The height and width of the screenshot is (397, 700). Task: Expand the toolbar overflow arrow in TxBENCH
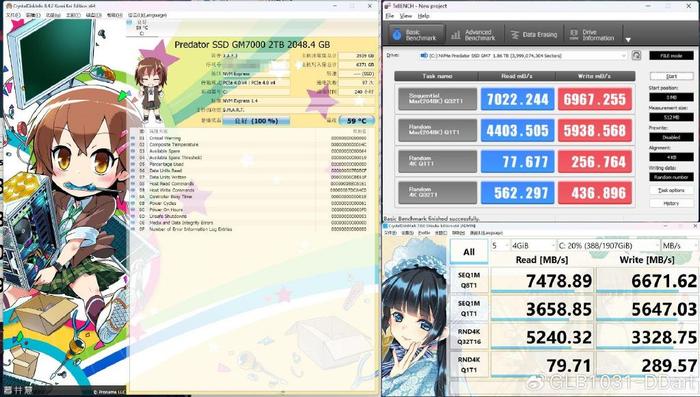(x=628, y=40)
